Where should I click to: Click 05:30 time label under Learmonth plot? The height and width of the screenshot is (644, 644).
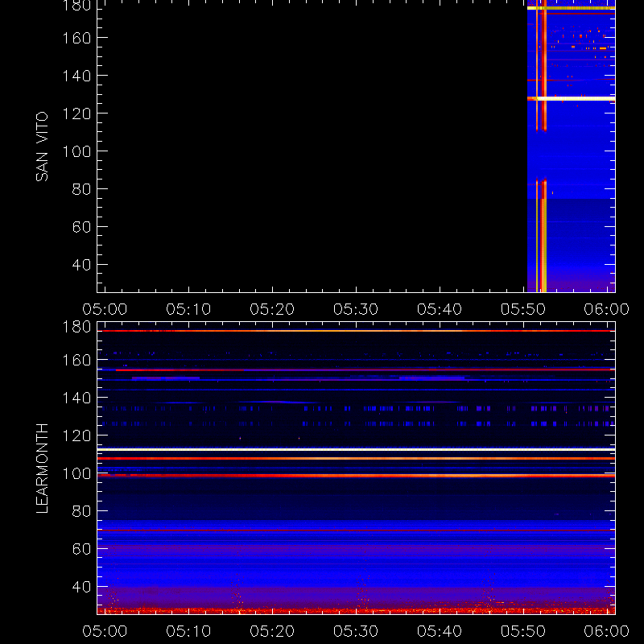(x=356, y=631)
